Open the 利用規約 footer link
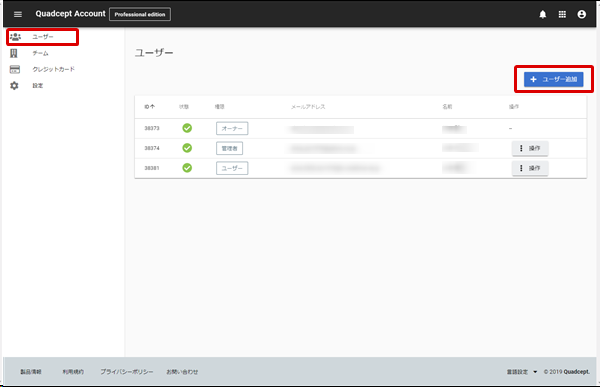Image resolution: width=600 pixels, height=387 pixels. (x=73, y=372)
